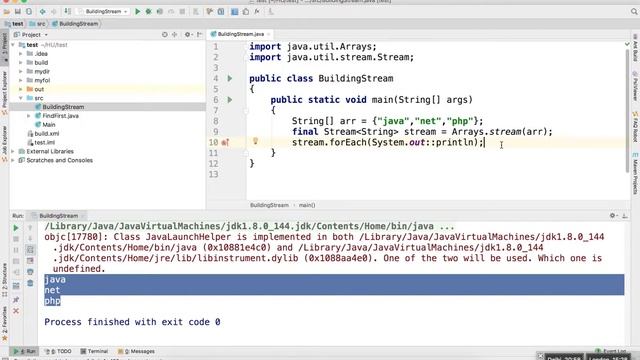The image size is (640, 360).
Task: Expand External Libraries
Action: pos(13,151)
